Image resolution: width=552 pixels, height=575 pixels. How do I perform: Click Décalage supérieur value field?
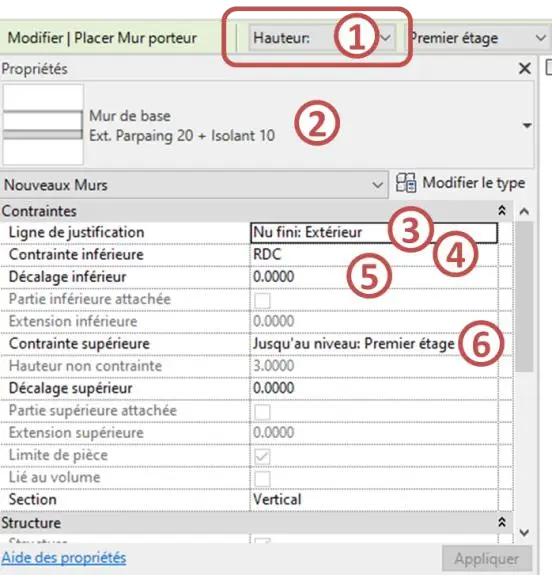point(374,388)
